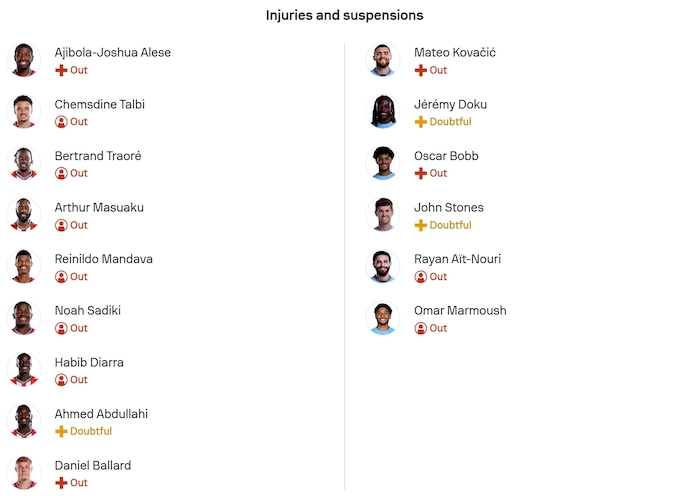Click Noah Sadiki's avatar photo
This screenshot has width=690, height=496.
coord(24,318)
